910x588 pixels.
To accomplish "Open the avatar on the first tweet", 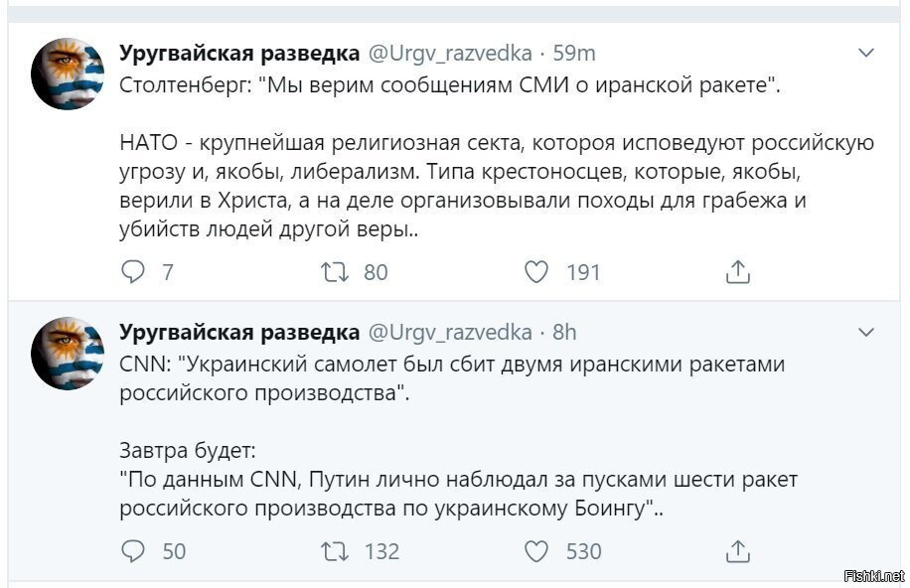I will click(68, 73).
